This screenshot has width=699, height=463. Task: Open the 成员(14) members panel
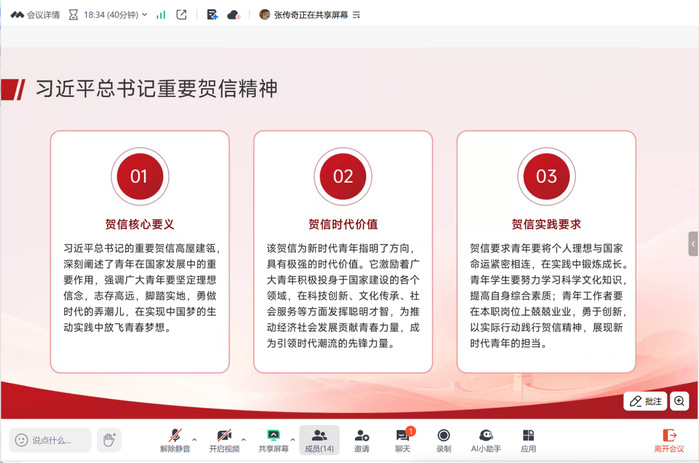319,439
